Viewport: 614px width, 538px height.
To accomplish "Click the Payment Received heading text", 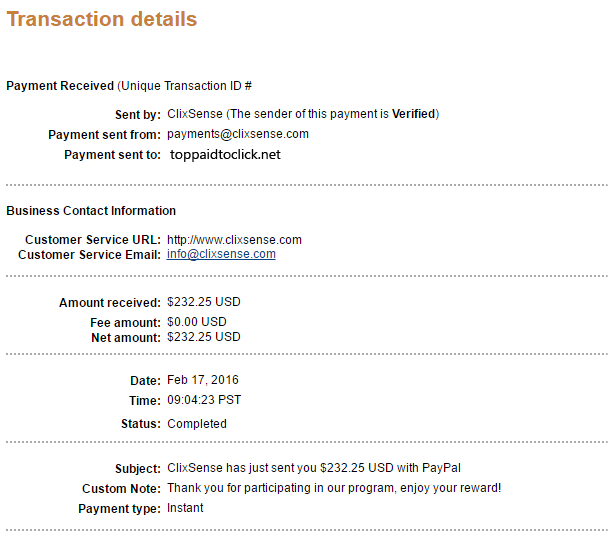I will (60, 86).
